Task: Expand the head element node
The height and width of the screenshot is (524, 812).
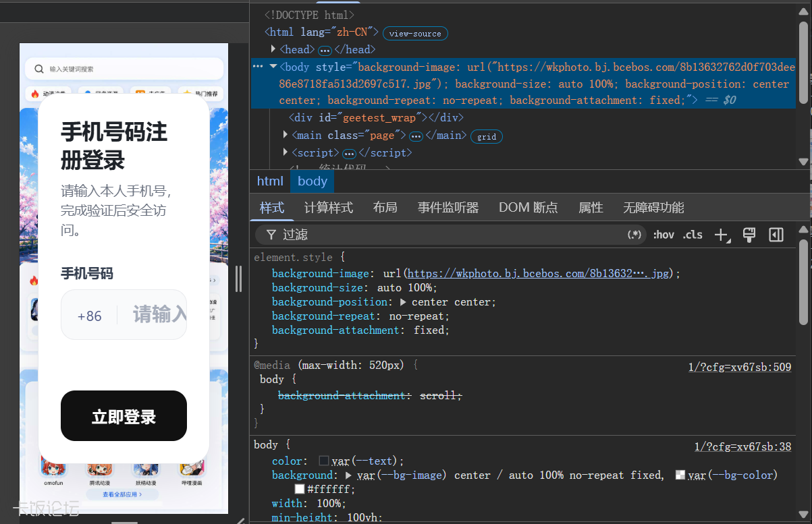Action: [273, 49]
